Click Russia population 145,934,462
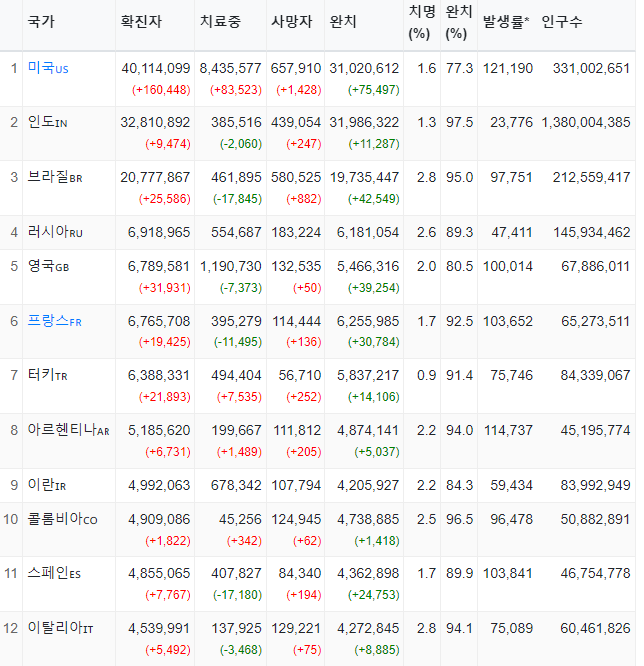 (x=592, y=232)
